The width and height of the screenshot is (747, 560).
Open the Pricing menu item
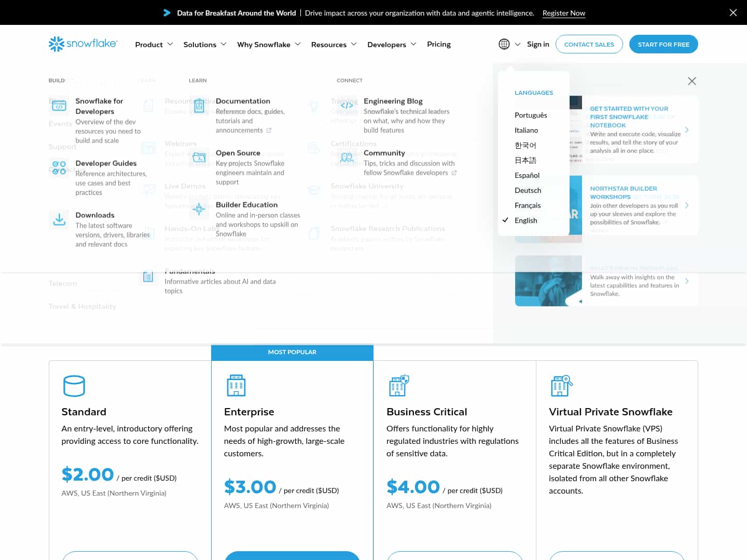point(438,44)
